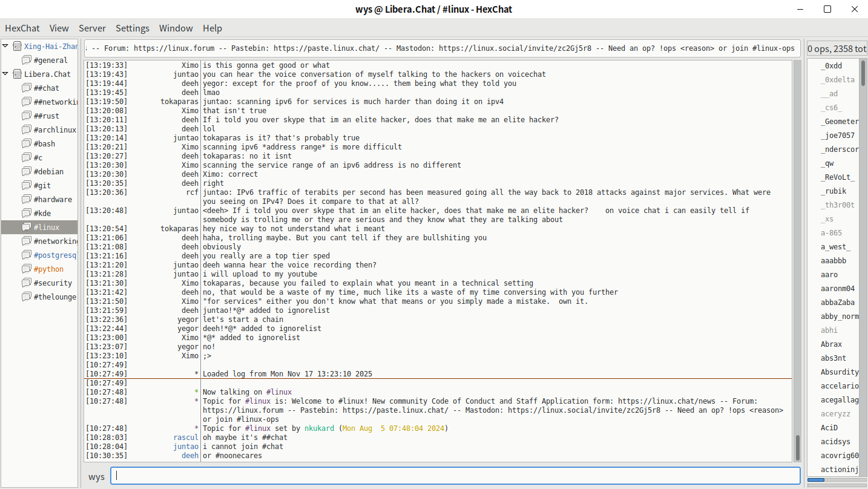Click the channel icon beside #python

[27, 269]
